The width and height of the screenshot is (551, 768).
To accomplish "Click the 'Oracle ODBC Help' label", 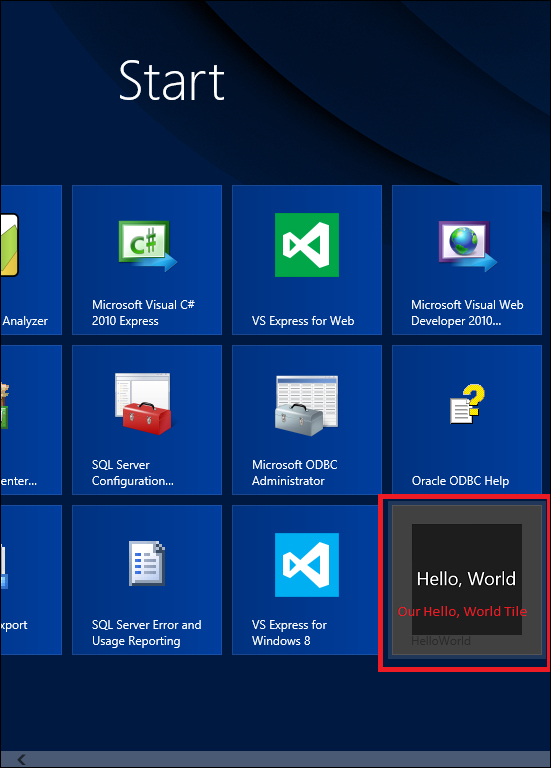I will pyautogui.click(x=460, y=481).
